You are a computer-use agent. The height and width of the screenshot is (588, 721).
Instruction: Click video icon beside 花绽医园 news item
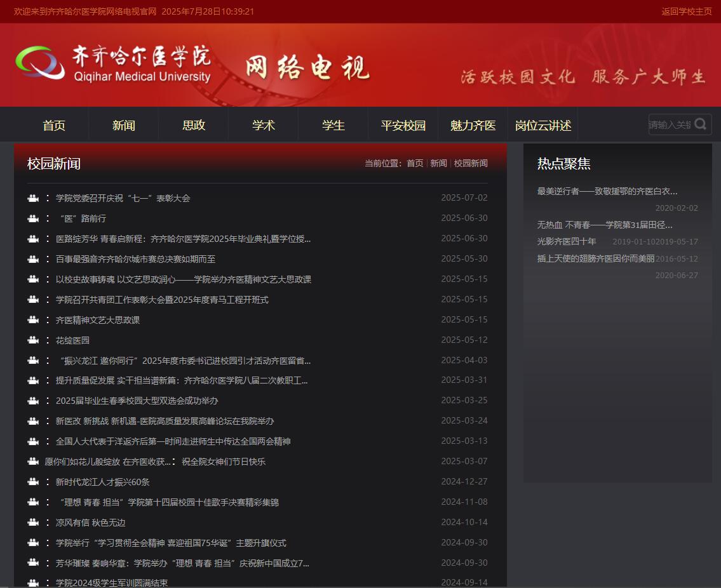[x=33, y=340]
